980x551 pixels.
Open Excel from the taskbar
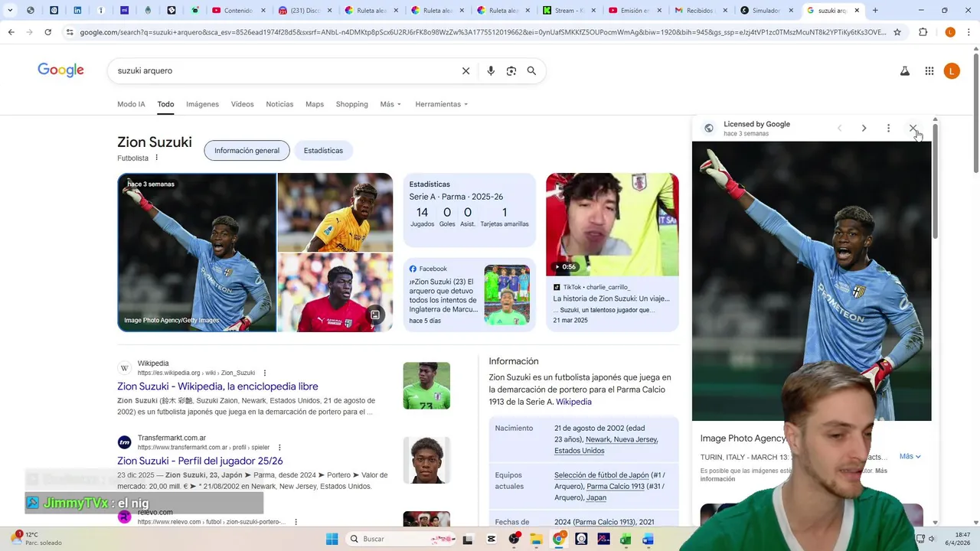click(x=625, y=539)
